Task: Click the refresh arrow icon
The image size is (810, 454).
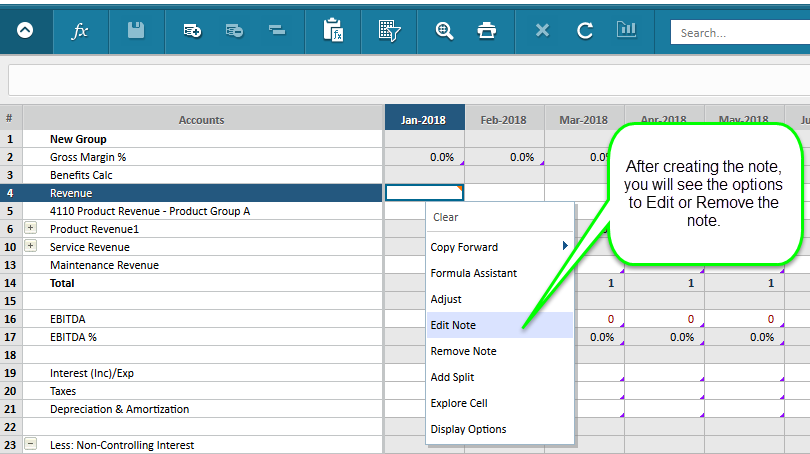Action: (x=584, y=31)
